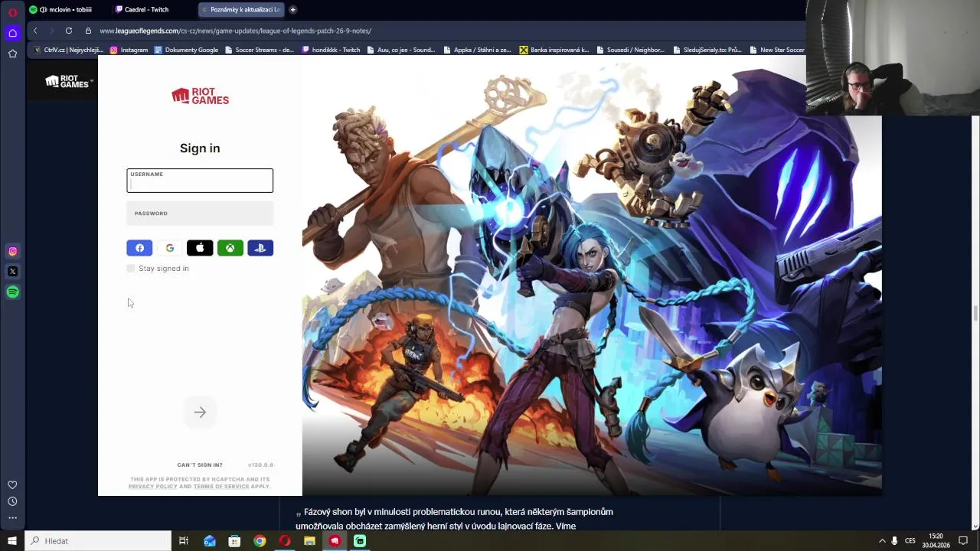Open Spotify in the Opera sidebar
Screen dimensions: 980x551
click(12, 292)
